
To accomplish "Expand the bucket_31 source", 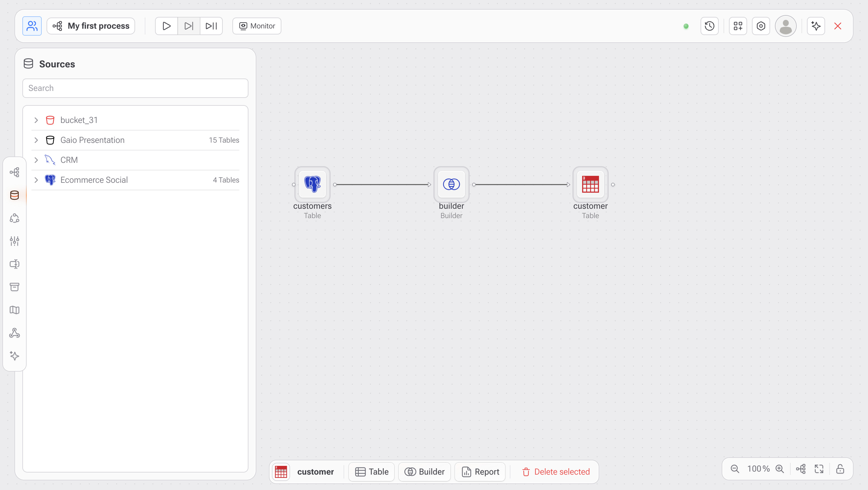I will [36, 120].
